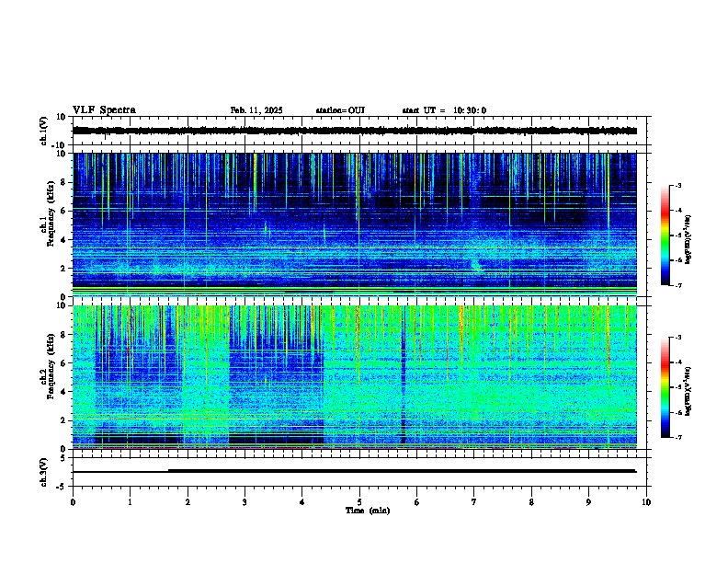Click the "ch.3(V)" axis label

click(44, 472)
